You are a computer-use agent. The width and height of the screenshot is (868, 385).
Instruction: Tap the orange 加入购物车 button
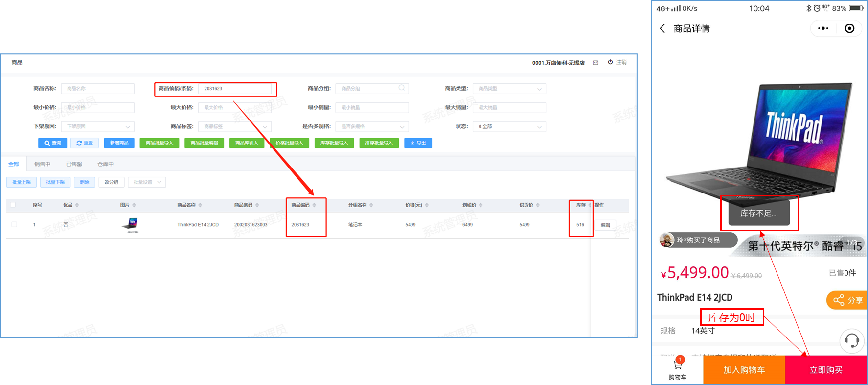click(x=744, y=370)
